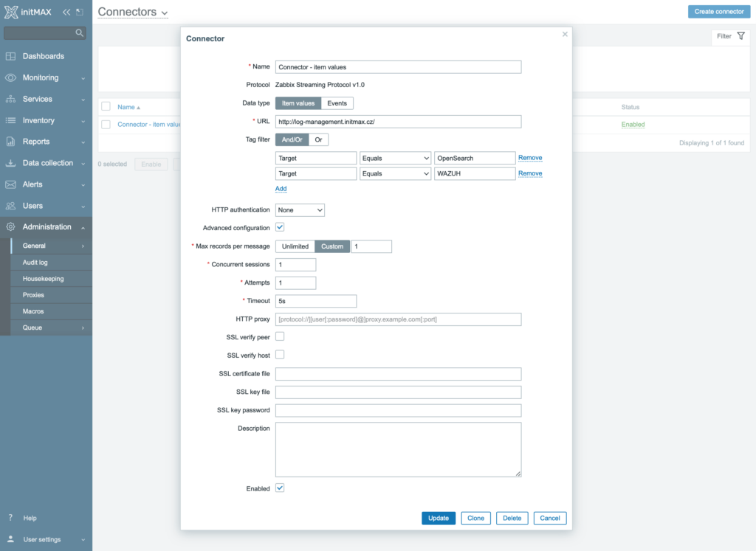Select And/Or tag filter mode

292,139
